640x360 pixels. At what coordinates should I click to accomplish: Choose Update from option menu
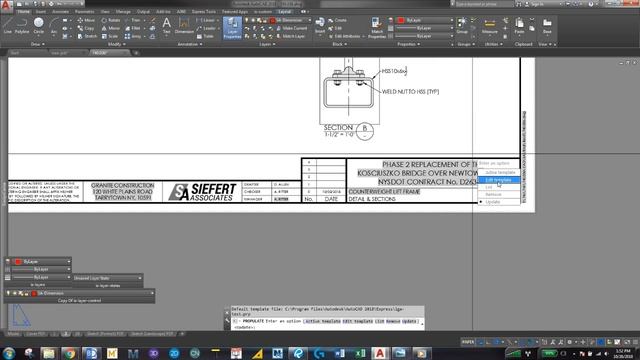[x=499, y=202]
